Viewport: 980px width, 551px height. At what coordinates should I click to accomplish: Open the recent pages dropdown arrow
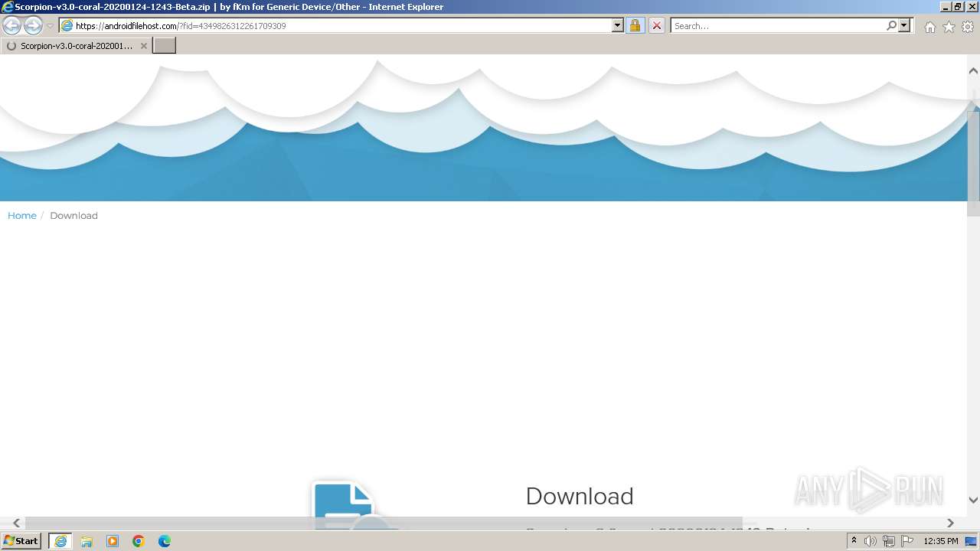pyautogui.click(x=50, y=26)
